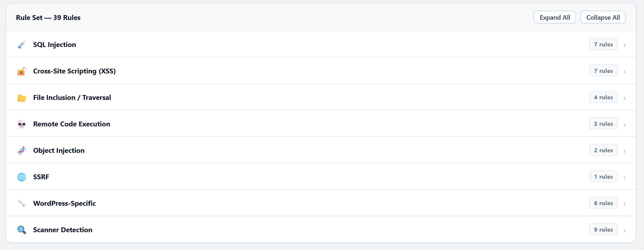Click the folder icon next to File Inclusion / Traversal
Screen dimensions: 644x250
click(x=22, y=97)
